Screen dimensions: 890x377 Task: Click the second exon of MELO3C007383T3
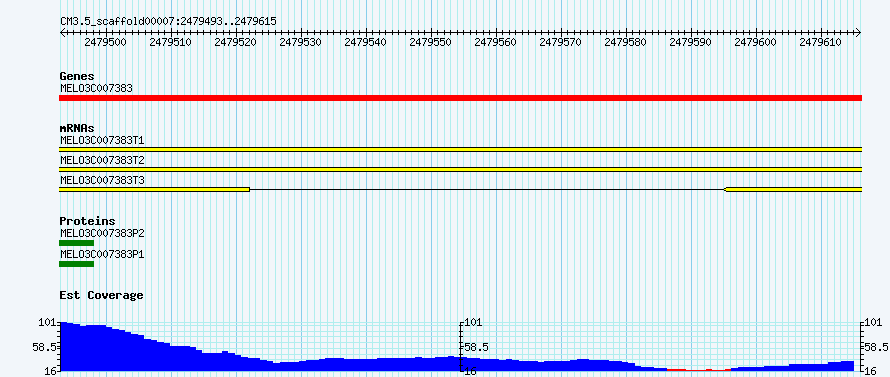794,189
